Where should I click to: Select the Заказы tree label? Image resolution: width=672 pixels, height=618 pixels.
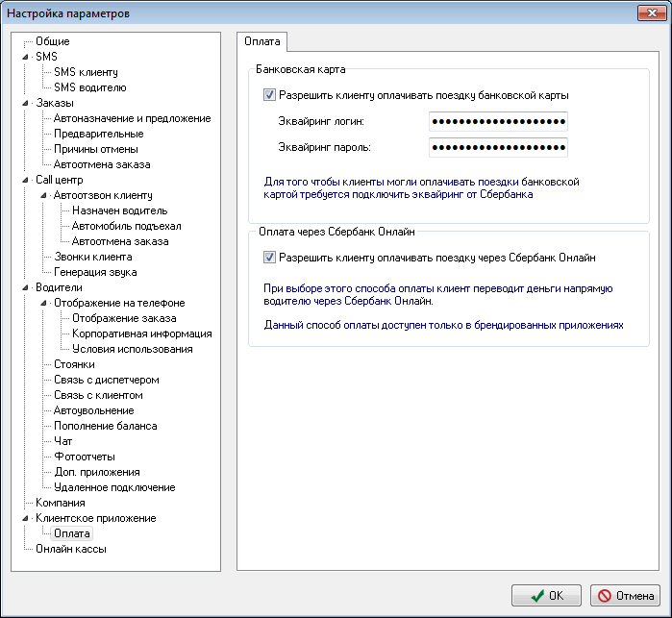(55, 103)
